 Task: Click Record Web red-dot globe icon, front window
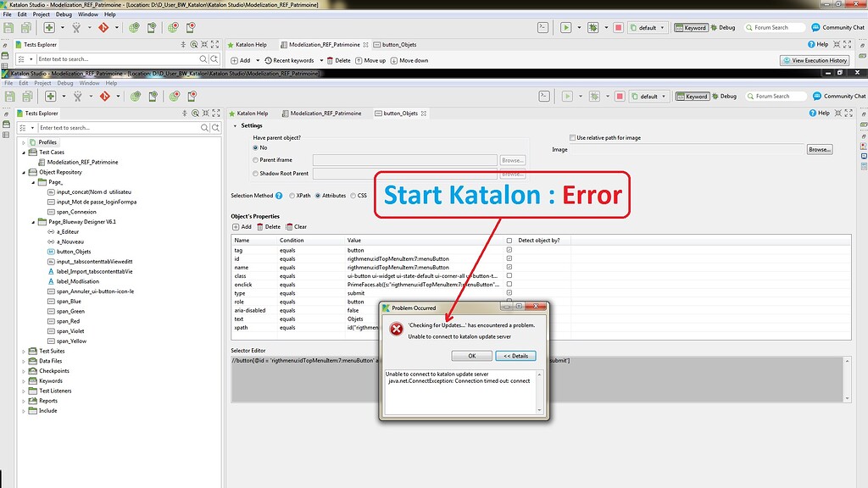(175, 97)
